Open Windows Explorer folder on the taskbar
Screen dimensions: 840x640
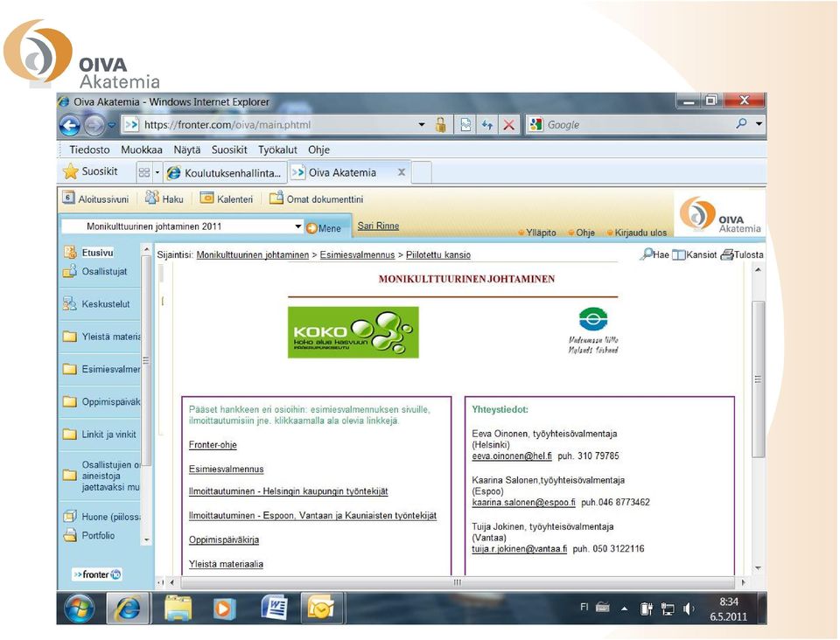point(178,609)
